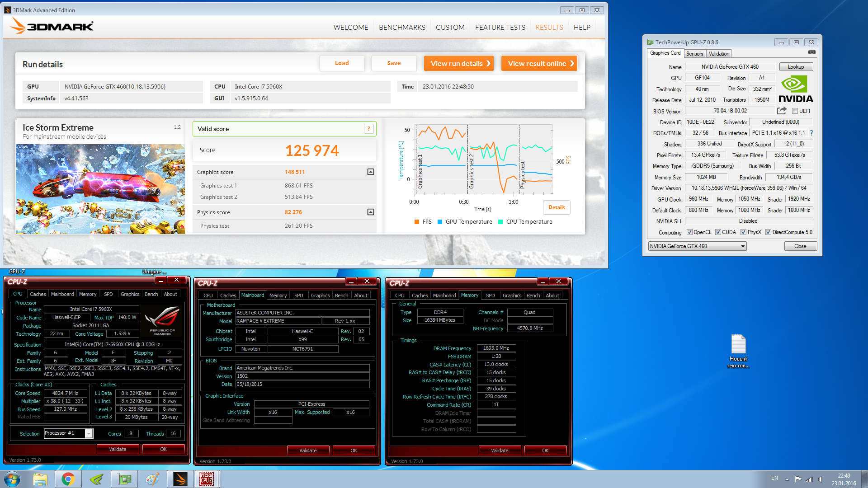Click View run details button
The height and width of the screenshot is (488, 868).
(458, 63)
